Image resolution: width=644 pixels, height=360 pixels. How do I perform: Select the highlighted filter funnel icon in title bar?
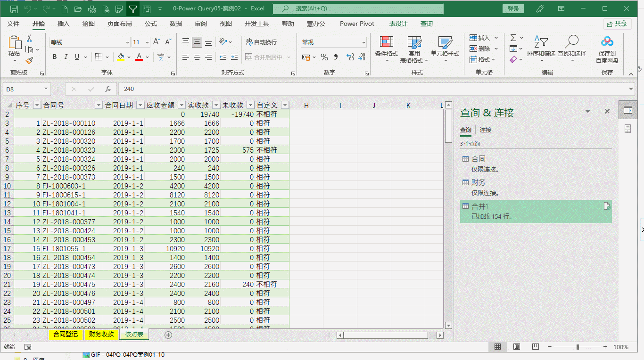coord(133,9)
